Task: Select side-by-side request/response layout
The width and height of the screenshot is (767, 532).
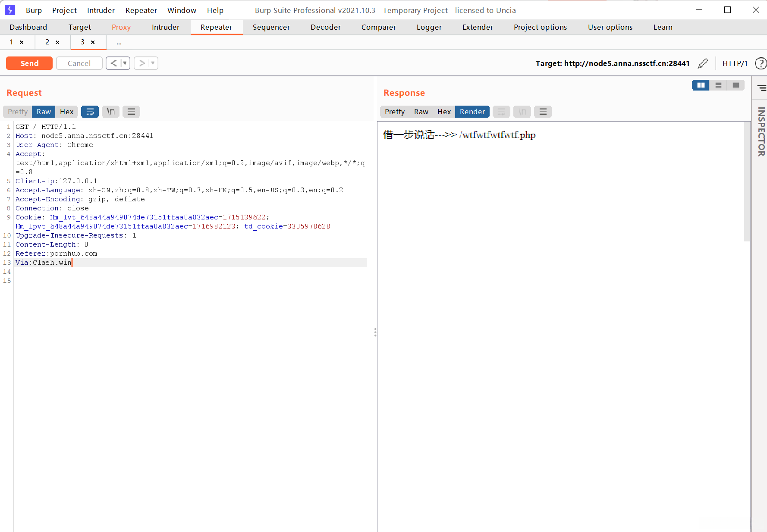Action: [701, 85]
